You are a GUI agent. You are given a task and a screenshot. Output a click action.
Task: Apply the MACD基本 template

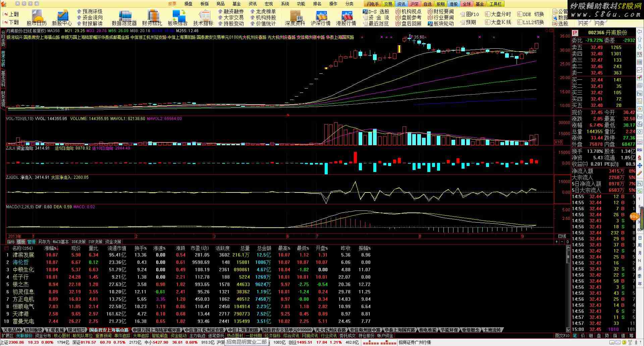tap(61, 241)
